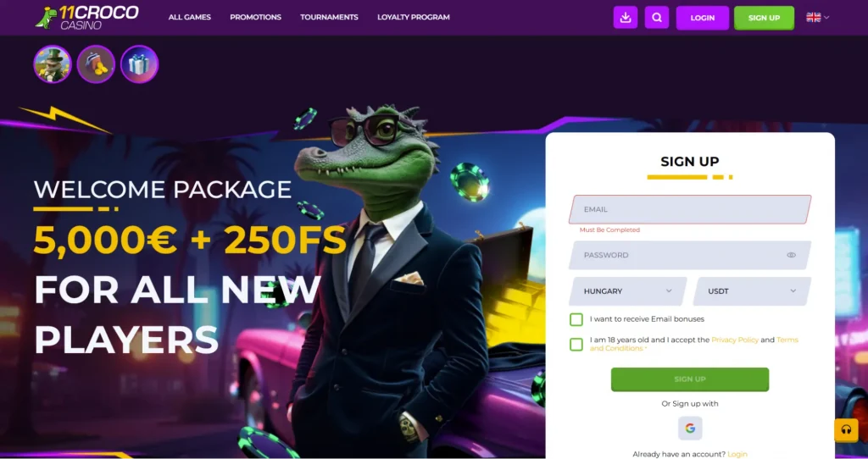Focus the Email input field
This screenshot has height=459, width=868.
(690, 209)
